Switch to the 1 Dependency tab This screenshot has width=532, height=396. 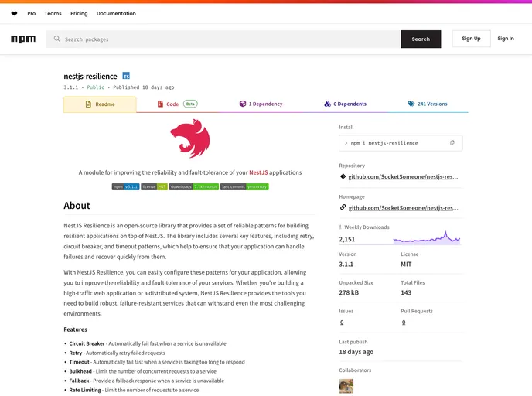pos(261,104)
